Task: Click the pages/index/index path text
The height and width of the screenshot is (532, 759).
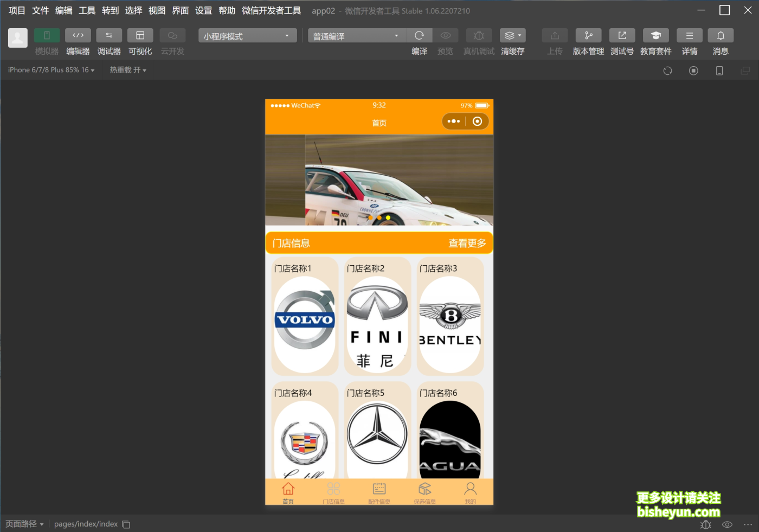Action: click(86, 524)
